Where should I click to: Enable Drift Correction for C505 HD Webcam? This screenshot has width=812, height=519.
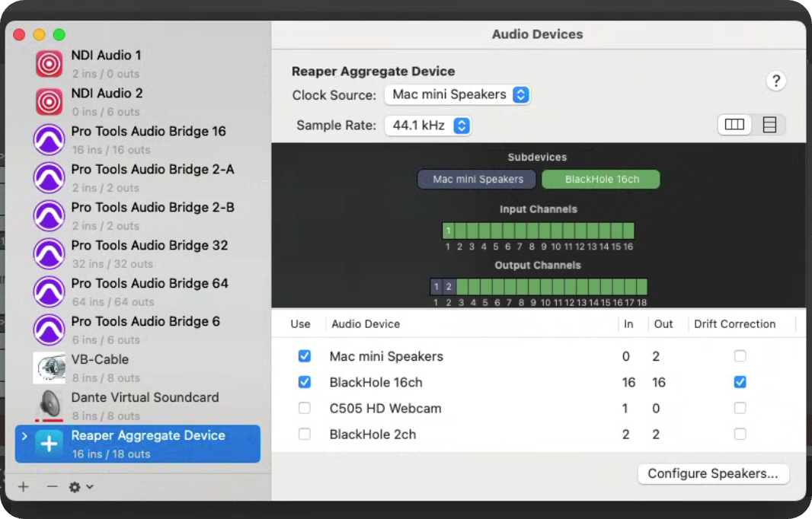740,408
